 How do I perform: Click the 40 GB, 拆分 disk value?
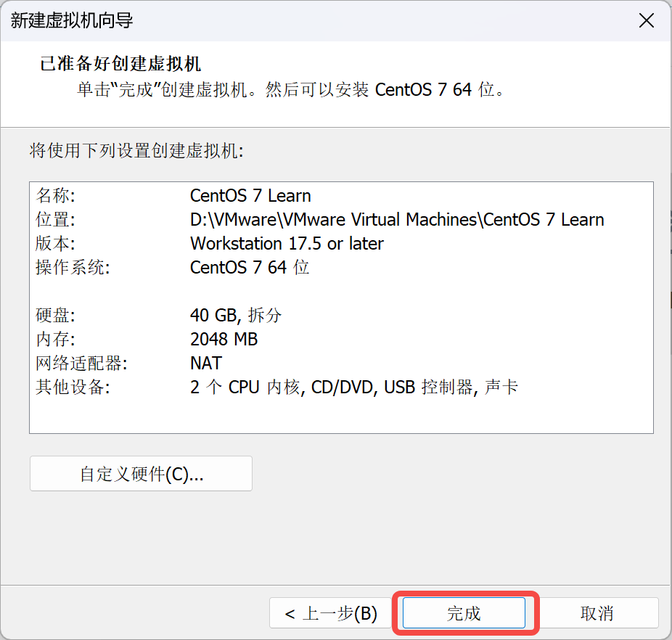(236, 316)
